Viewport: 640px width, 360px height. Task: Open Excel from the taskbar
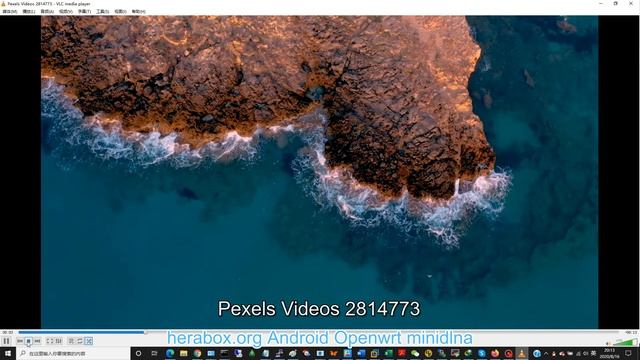[x=388, y=353]
